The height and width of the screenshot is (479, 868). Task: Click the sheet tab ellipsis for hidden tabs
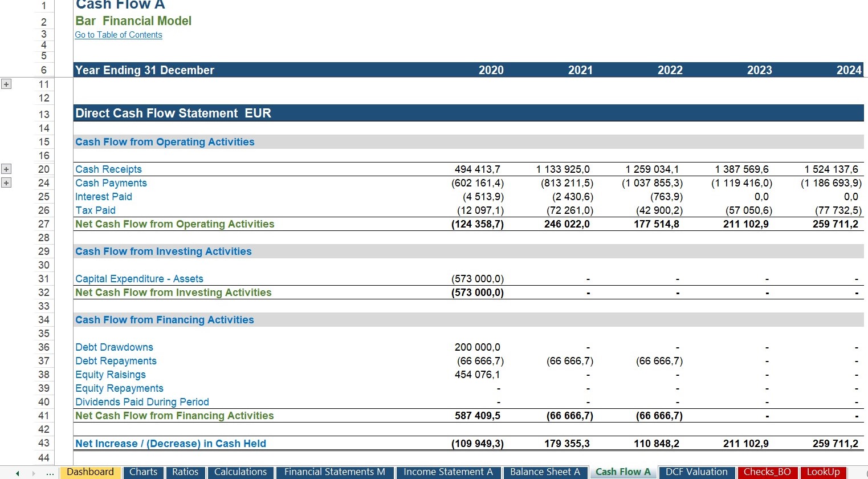click(50, 473)
